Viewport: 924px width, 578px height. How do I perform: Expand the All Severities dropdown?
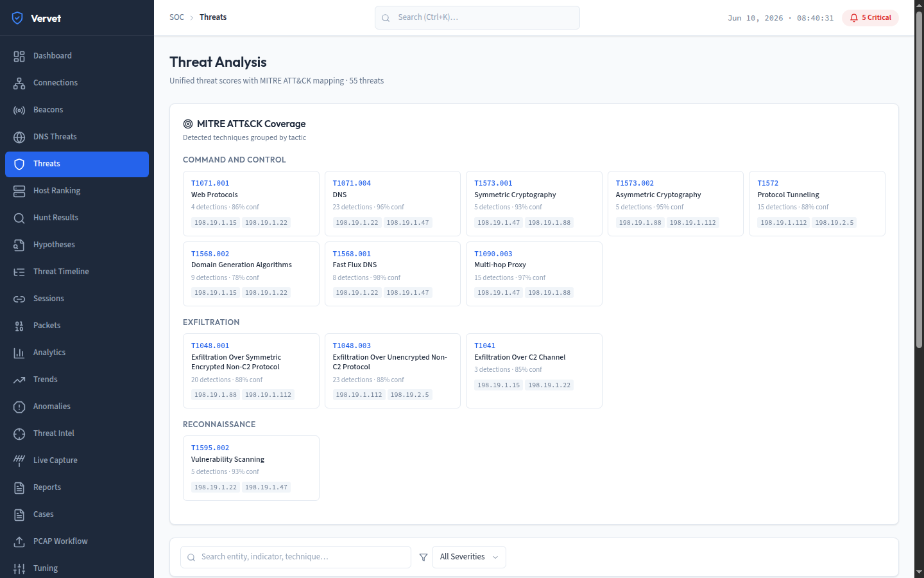pyautogui.click(x=469, y=557)
